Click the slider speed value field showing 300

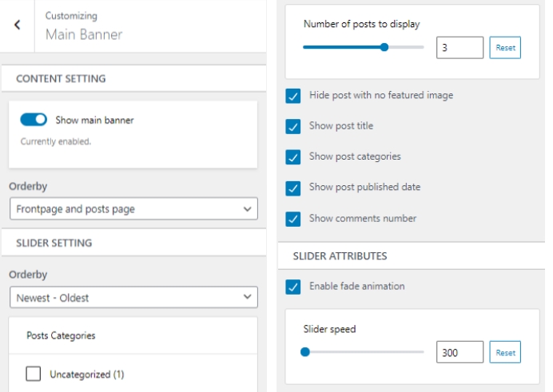[x=460, y=352]
